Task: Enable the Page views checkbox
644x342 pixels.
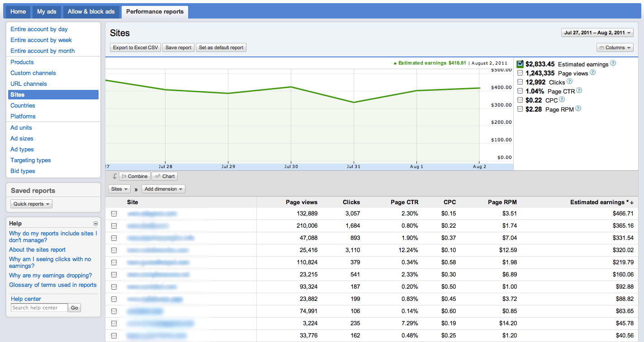Action: (520, 73)
